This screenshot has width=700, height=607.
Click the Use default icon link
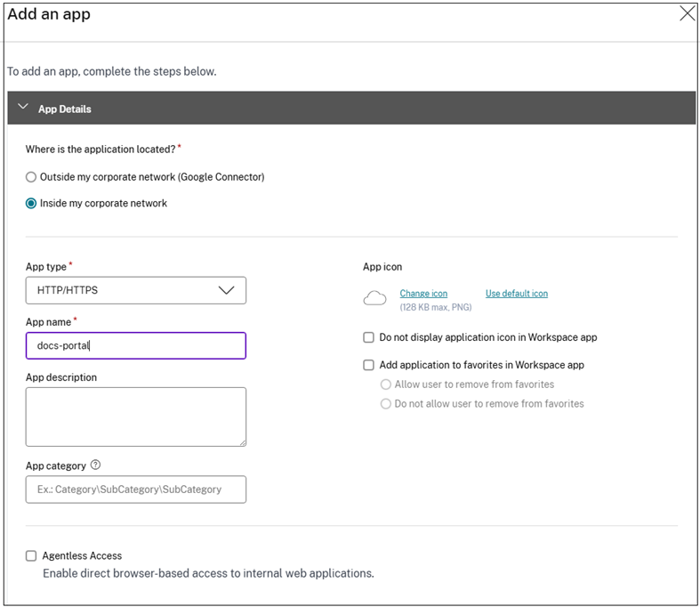coord(517,294)
